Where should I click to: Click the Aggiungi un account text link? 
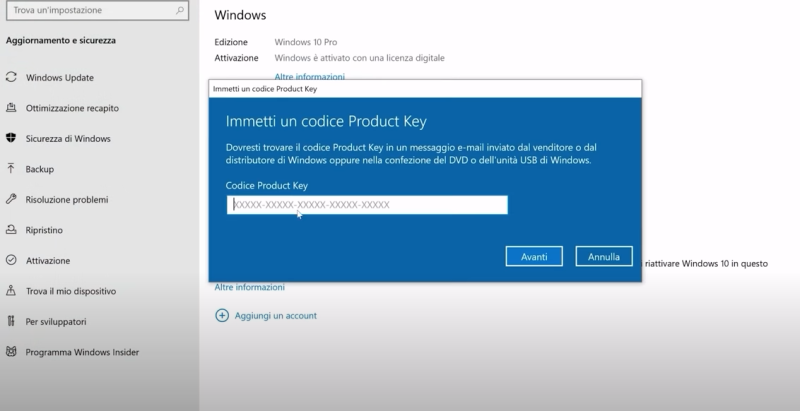(276, 315)
